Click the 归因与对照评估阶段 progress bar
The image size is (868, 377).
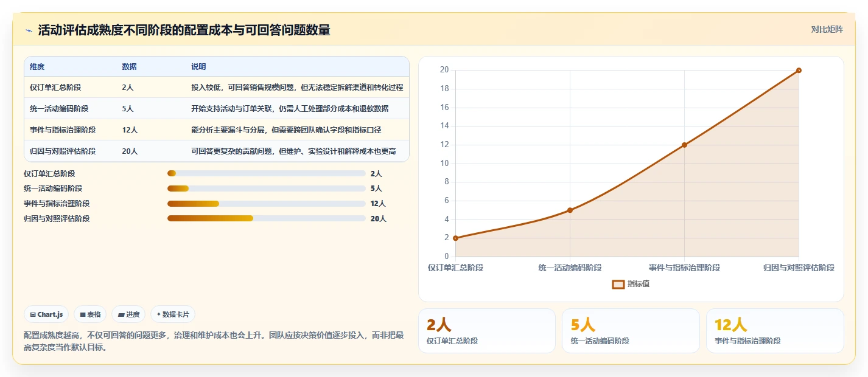coord(267,219)
